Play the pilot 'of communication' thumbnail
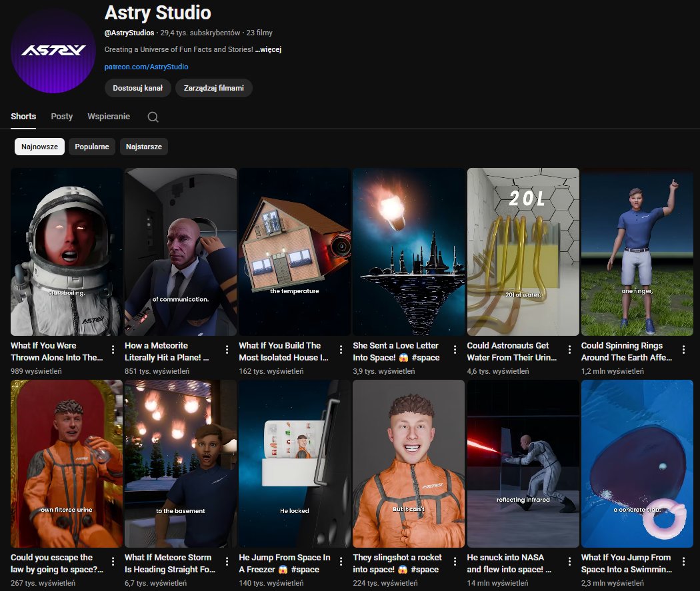Screen dimensions: 700x591 click(181, 252)
